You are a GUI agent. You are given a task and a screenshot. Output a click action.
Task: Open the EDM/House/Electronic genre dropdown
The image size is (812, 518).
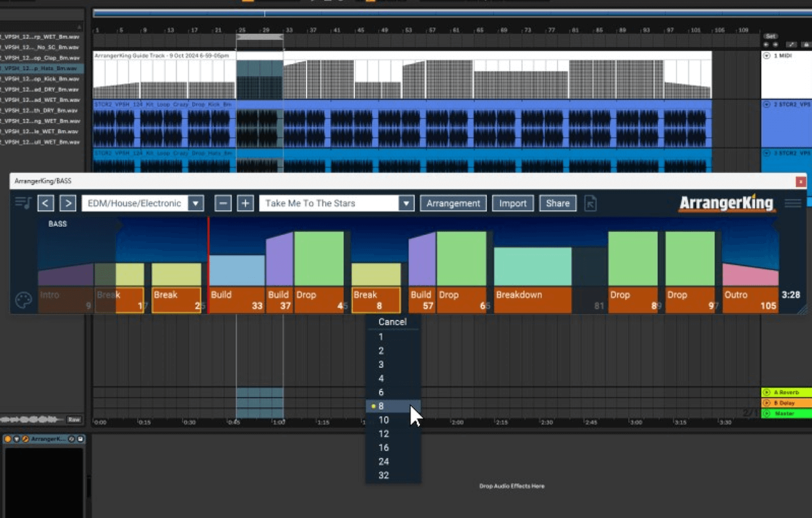(x=196, y=203)
